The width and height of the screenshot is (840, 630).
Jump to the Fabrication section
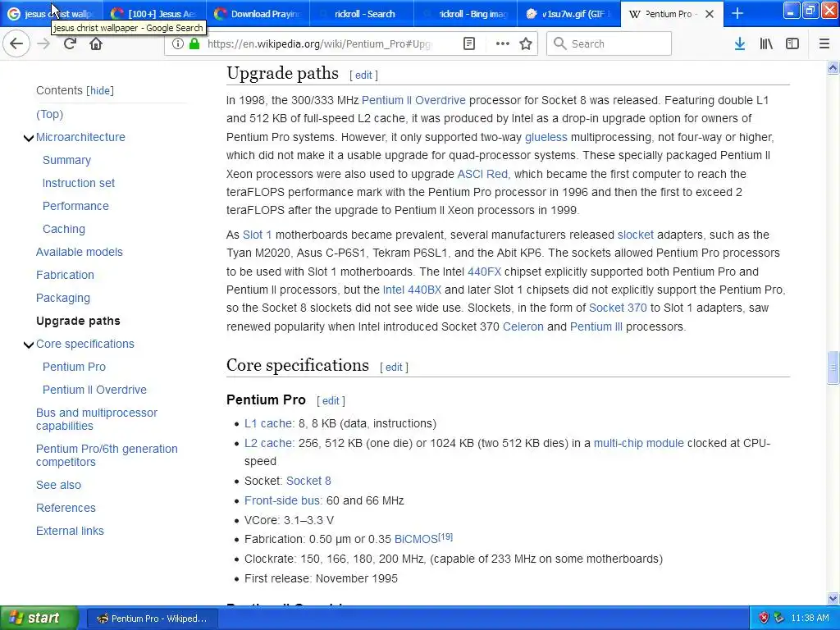(65, 276)
